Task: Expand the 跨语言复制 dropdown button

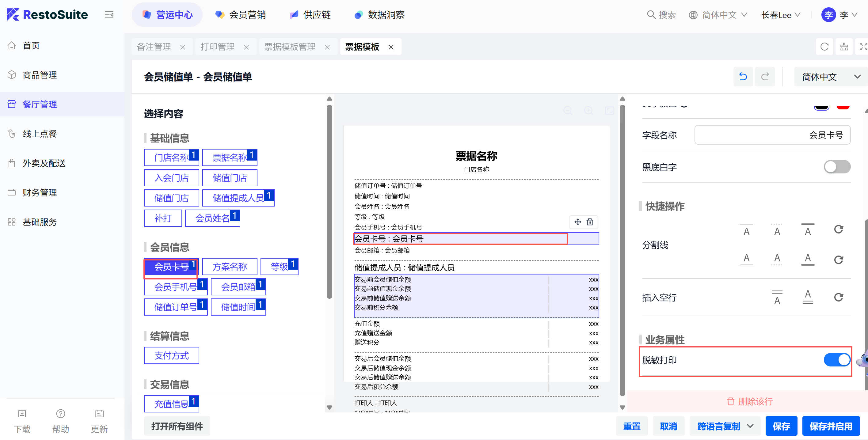Action: [750, 426]
